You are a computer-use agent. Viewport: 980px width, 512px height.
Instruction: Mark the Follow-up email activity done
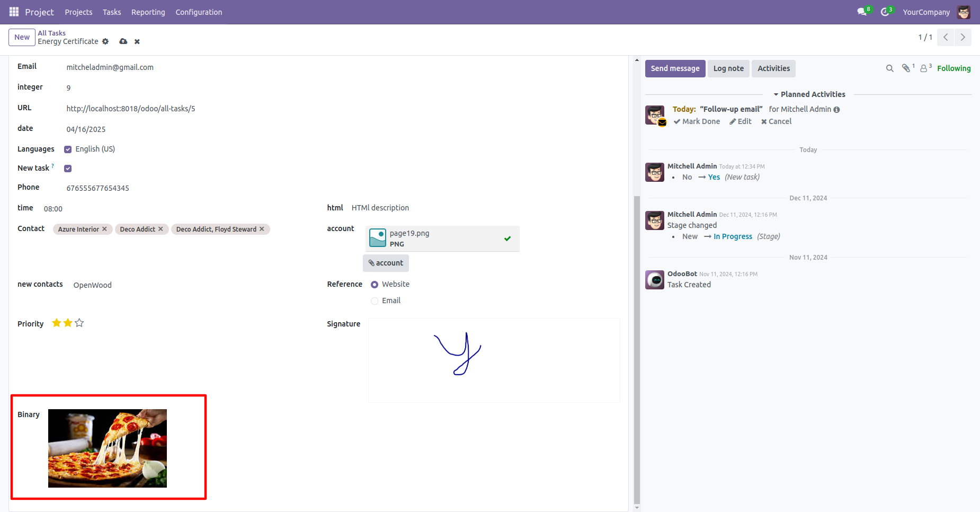pos(697,121)
